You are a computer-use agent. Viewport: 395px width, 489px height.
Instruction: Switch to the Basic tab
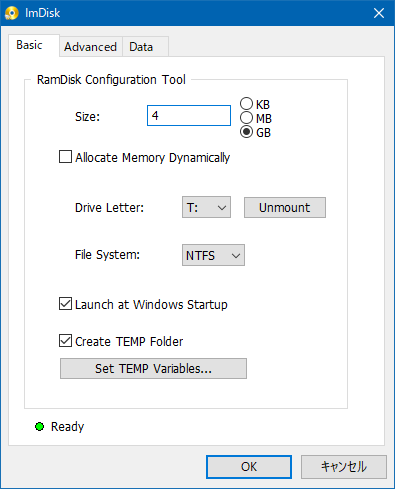coord(34,45)
